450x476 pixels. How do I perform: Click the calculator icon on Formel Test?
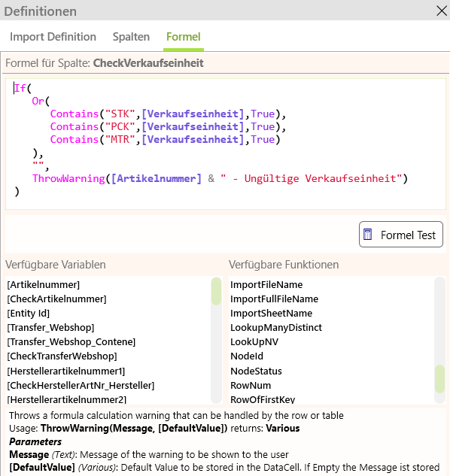(368, 235)
